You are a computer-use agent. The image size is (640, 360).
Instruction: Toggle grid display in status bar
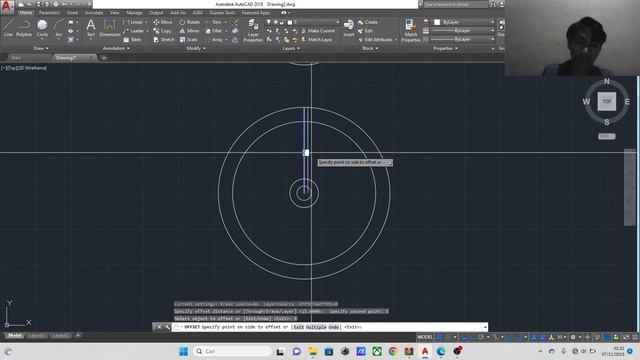(440, 337)
